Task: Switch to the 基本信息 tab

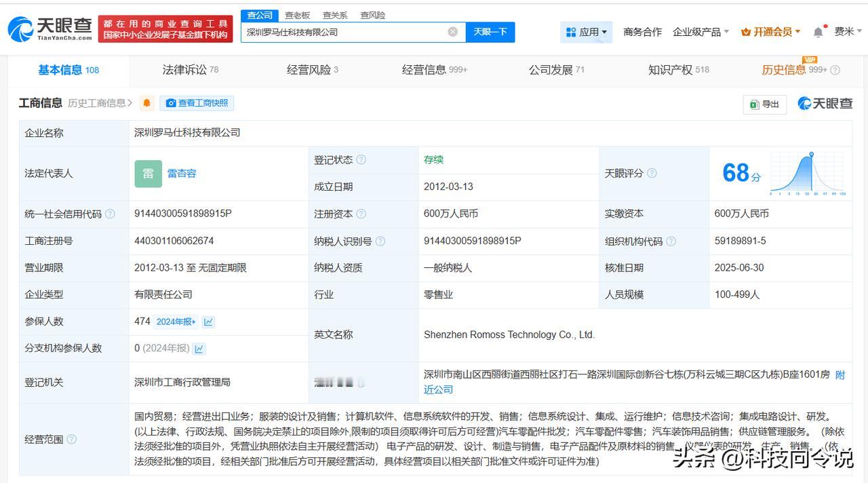Action: 68,70
